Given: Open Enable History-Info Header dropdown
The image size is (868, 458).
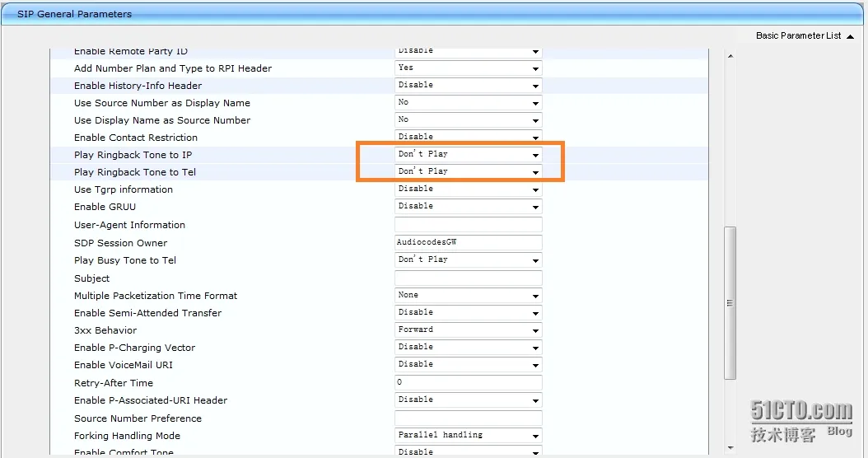Looking at the screenshot, I should 469,86.
